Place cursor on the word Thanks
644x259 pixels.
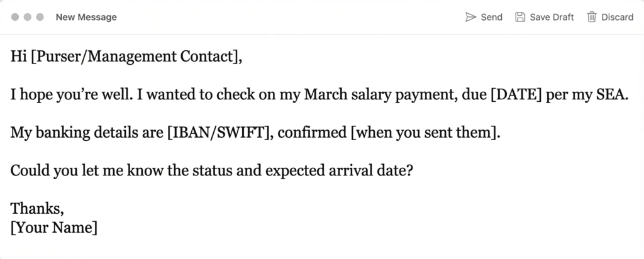click(36, 209)
